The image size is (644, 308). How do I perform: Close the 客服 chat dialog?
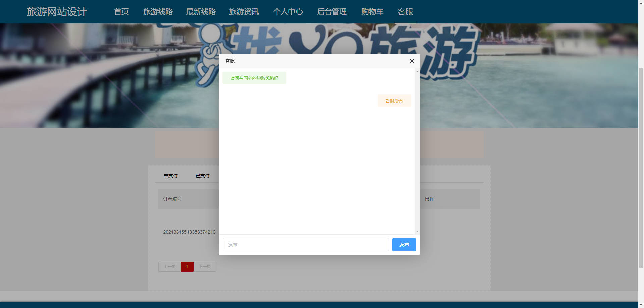[x=412, y=61]
